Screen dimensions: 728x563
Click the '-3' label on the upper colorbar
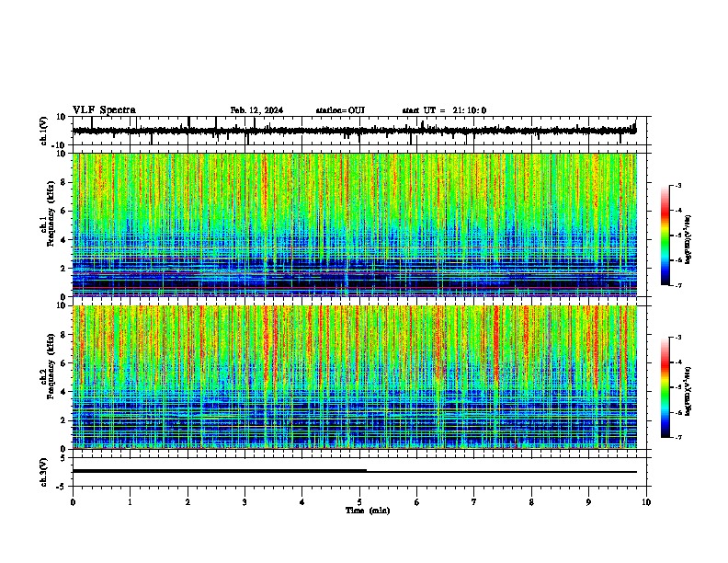pos(677,186)
